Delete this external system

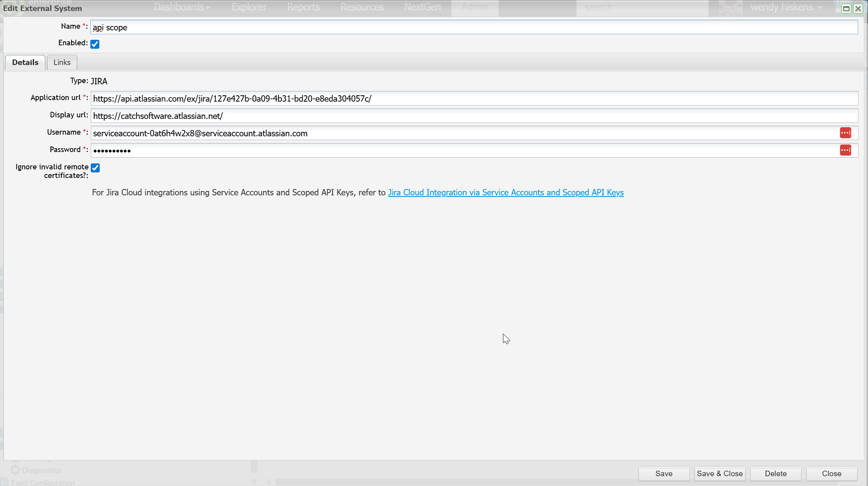click(x=775, y=474)
